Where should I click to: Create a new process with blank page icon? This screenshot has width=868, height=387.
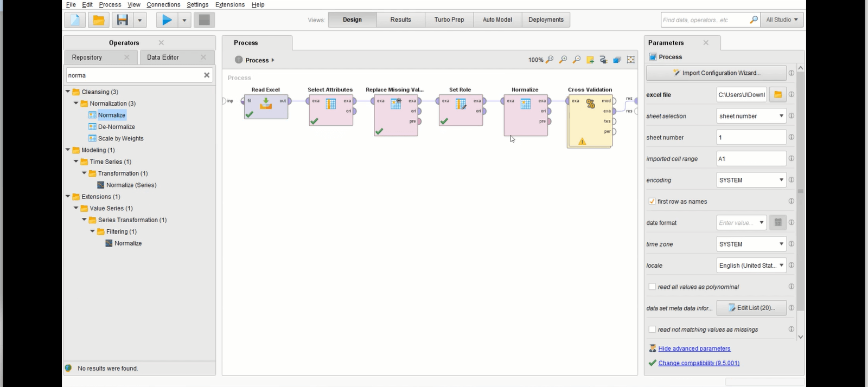click(x=75, y=20)
